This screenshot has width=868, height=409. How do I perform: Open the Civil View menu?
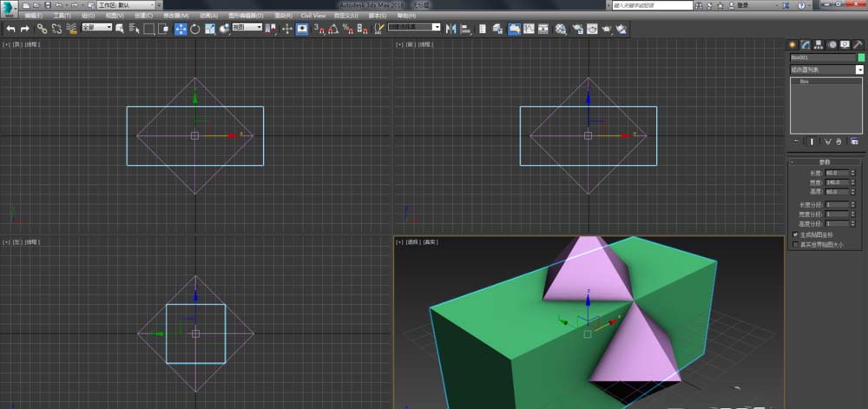point(313,16)
